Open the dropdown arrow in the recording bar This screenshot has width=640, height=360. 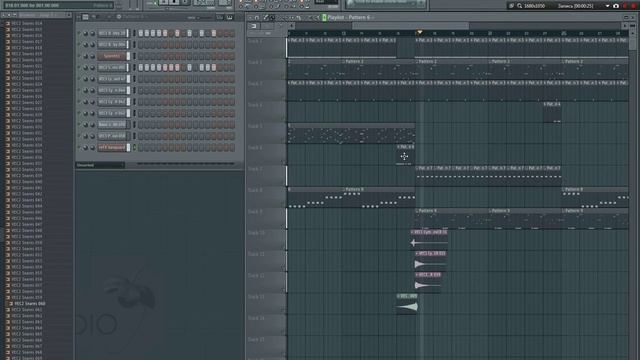tap(607, 6)
